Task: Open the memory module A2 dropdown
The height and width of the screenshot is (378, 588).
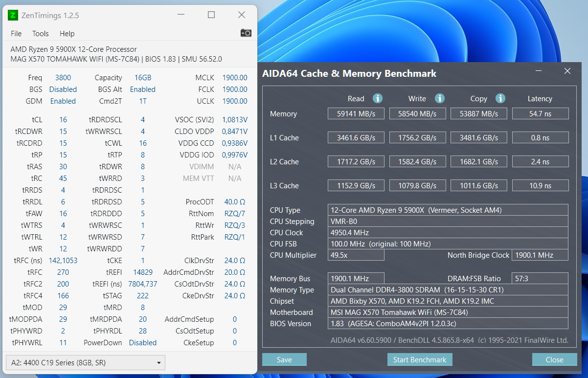Action: coord(86,363)
